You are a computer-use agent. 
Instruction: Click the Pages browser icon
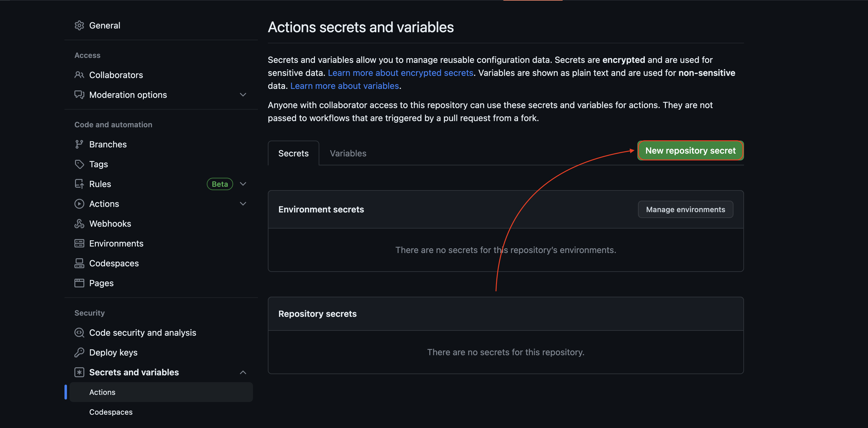pyautogui.click(x=79, y=283)
